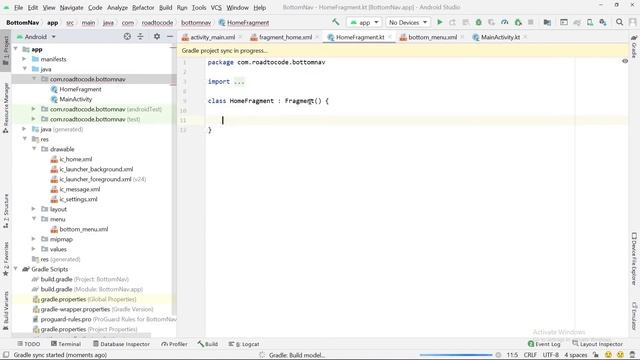Click the roadtocode breadcrumb in navigation bar

pos(157,23)
